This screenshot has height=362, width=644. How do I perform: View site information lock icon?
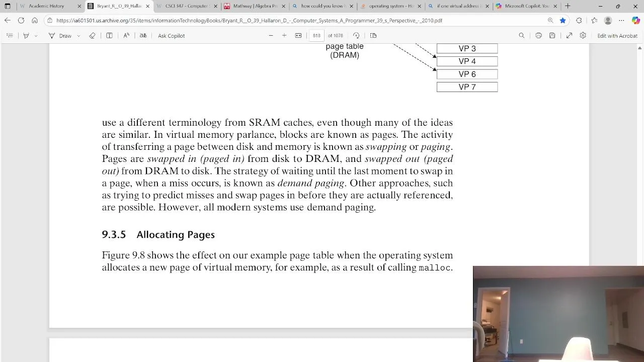click(49, 21)
